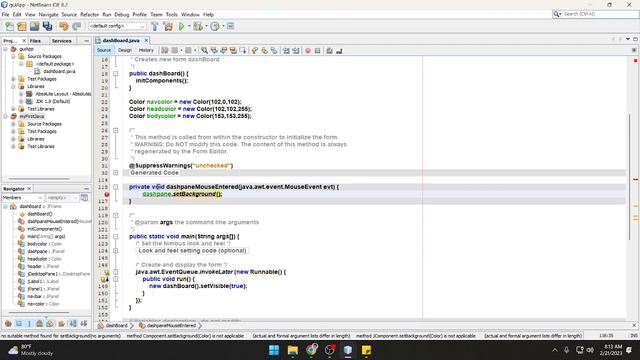Screen dimensions: 640x360
Task: Collapse the dashpaneMouseEntered method fold
Action: pyautogui.click(x=116, y=187)
